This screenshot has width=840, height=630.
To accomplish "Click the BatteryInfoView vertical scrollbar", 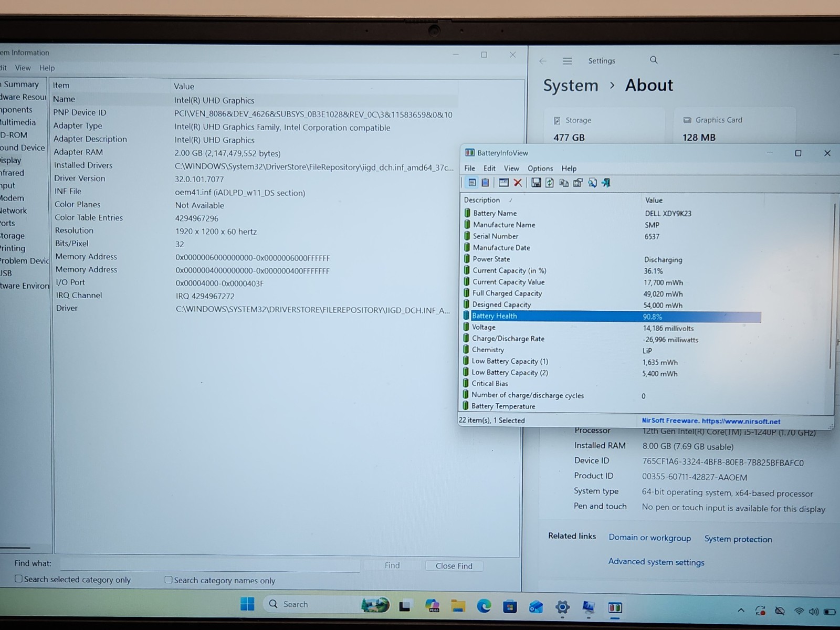I will [832, 286].
